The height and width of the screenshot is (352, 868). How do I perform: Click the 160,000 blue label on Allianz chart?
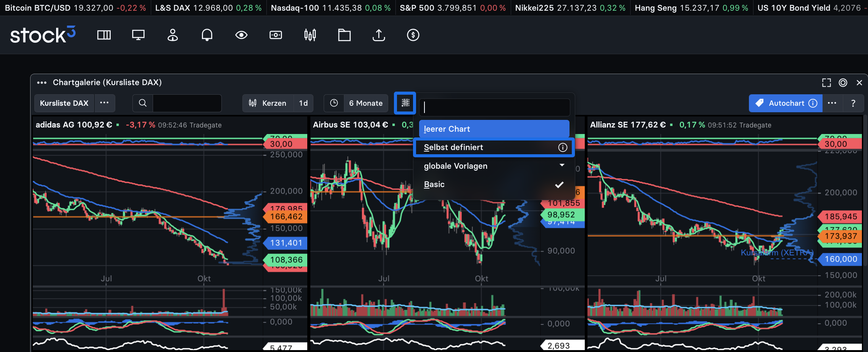pyautogui.click(x=840, y=259)
